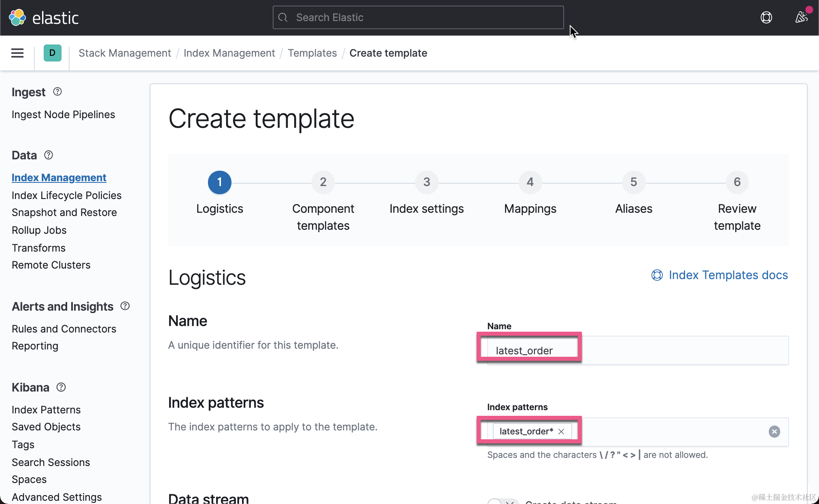Go to step 2 Component templates
The image size is (819, 504).
(323, 182)
